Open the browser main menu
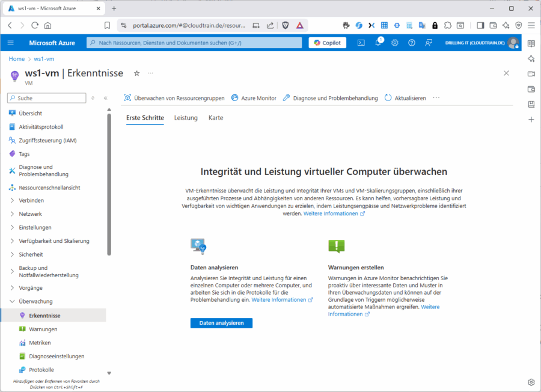Screen dimensions: 541x392 point(531,25)
